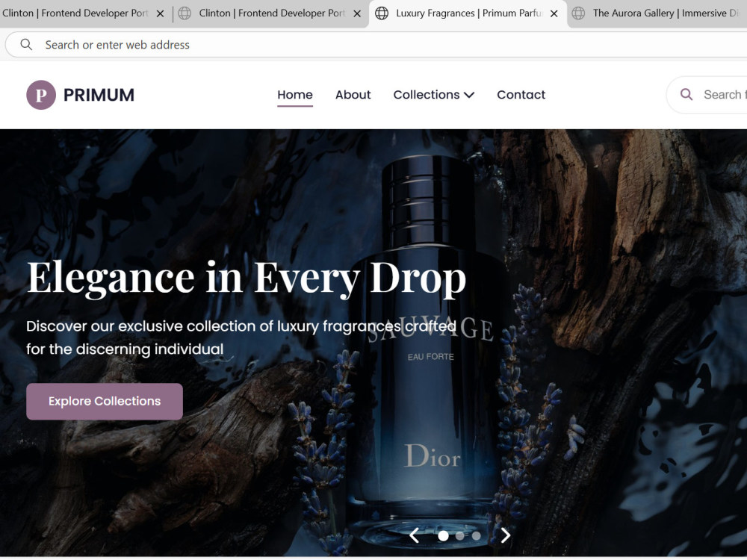Open the Contact page link
The height and width of the screenshot is (560, 747).
521,95
